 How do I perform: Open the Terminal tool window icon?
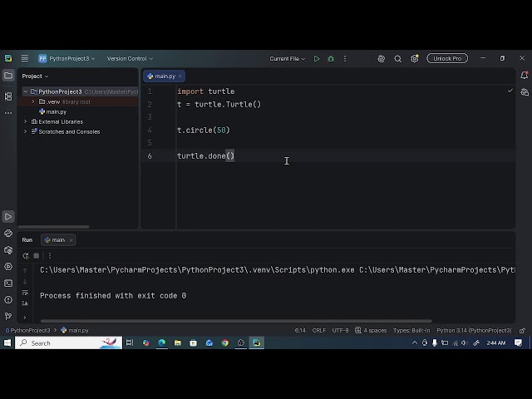pos(8,283)
